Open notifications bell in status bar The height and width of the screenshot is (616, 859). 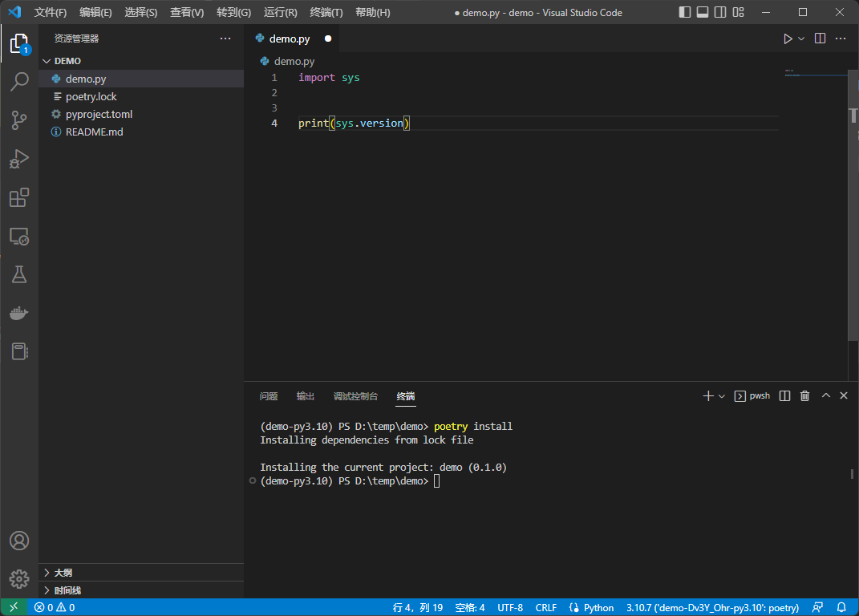pyautogui.click(x=841, y=607)
